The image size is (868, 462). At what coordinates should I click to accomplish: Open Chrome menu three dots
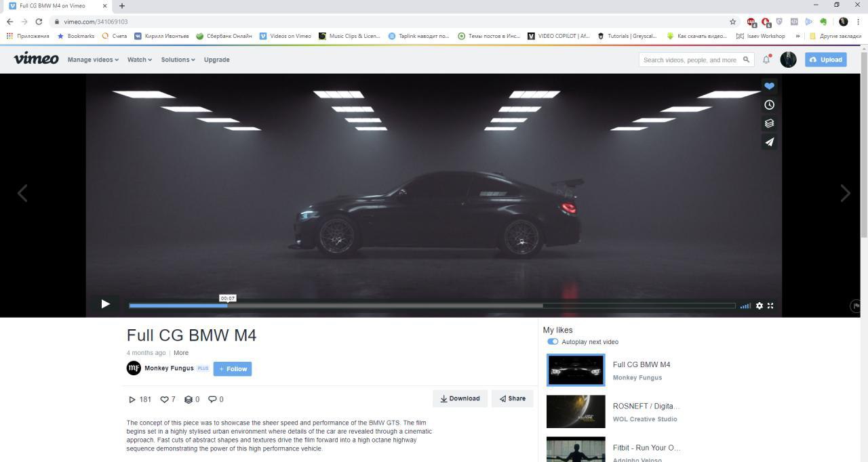[859, 22]
